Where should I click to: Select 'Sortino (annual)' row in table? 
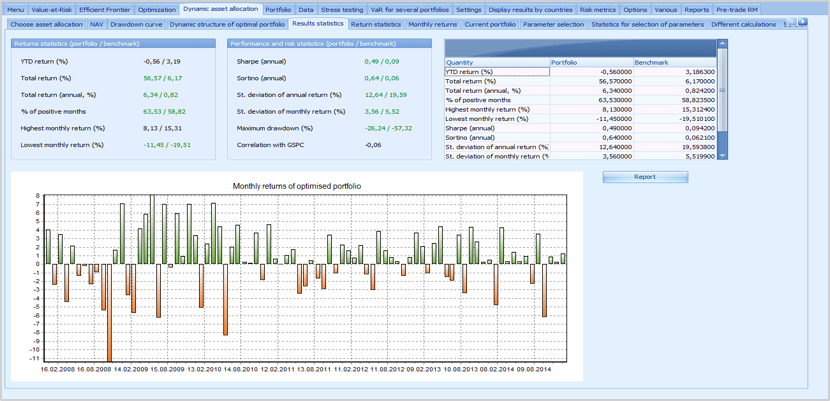point(581,138)
